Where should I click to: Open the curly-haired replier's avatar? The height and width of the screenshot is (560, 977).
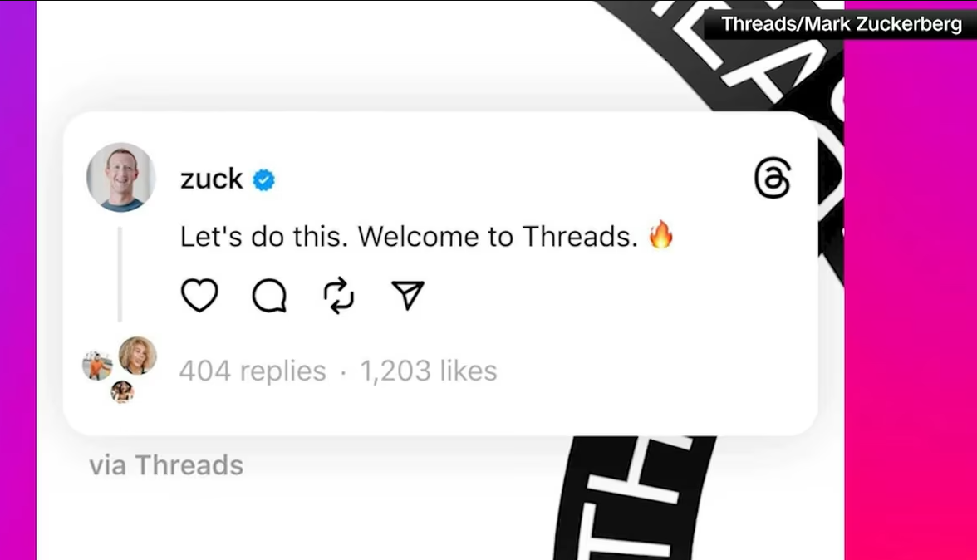coord(137,356)
